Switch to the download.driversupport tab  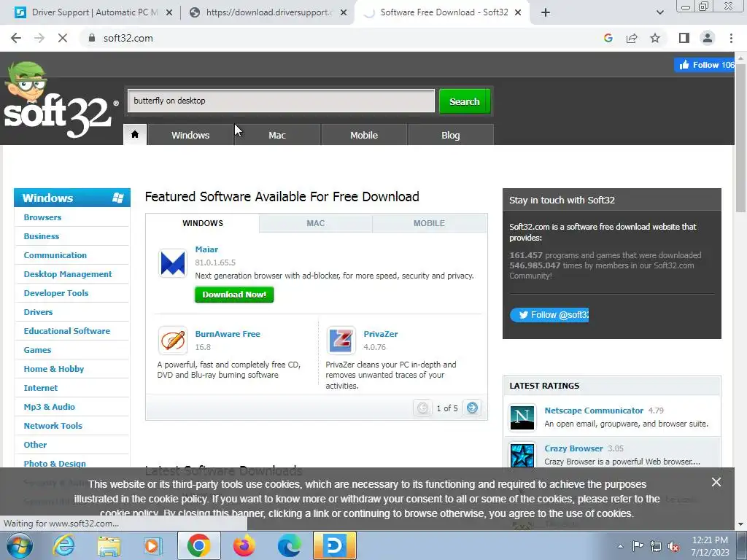tap(268, 12)
